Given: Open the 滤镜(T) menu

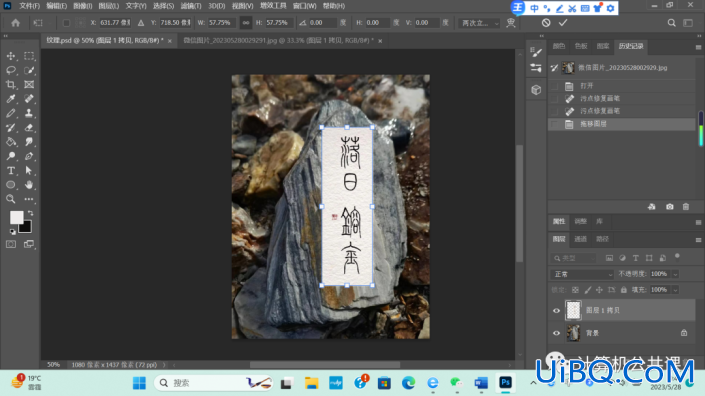Looking at the screenshot, I should (x=191, y=6).
